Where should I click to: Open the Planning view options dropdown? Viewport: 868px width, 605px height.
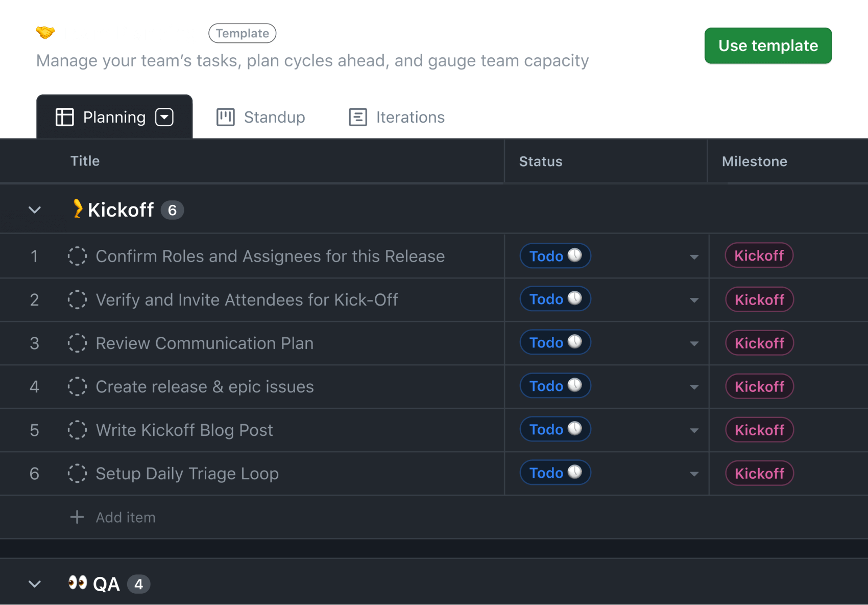pyautogui.click(x=164, y=117)
